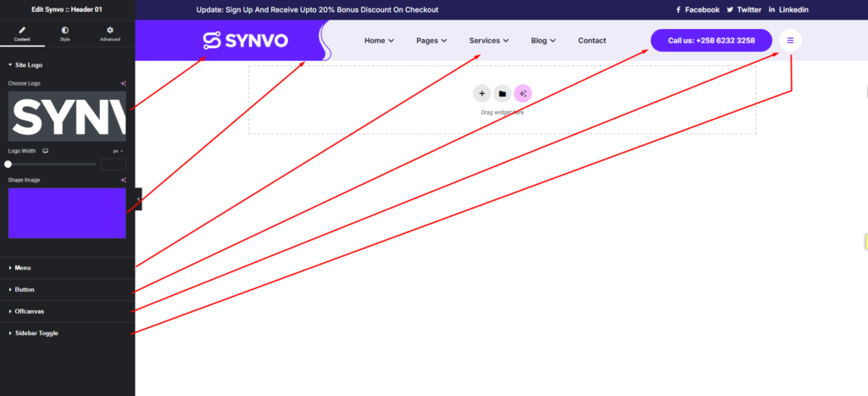Click the AI sparkle icon beside Choose Logo
Image resolution: width=868 pixels, height=396 pixels.
[123, 83]
